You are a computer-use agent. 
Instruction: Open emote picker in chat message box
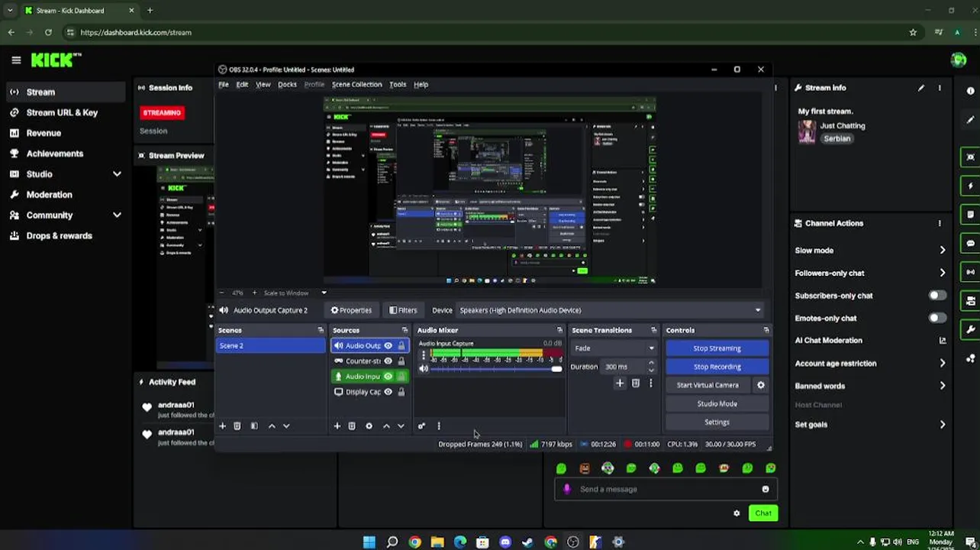tap(766, 489)
